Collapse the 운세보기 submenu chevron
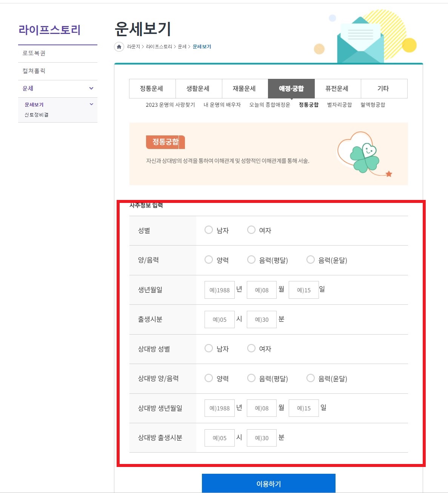Image resolution: width=448 pixels, height=493 pixels. (x=91, y=104)
